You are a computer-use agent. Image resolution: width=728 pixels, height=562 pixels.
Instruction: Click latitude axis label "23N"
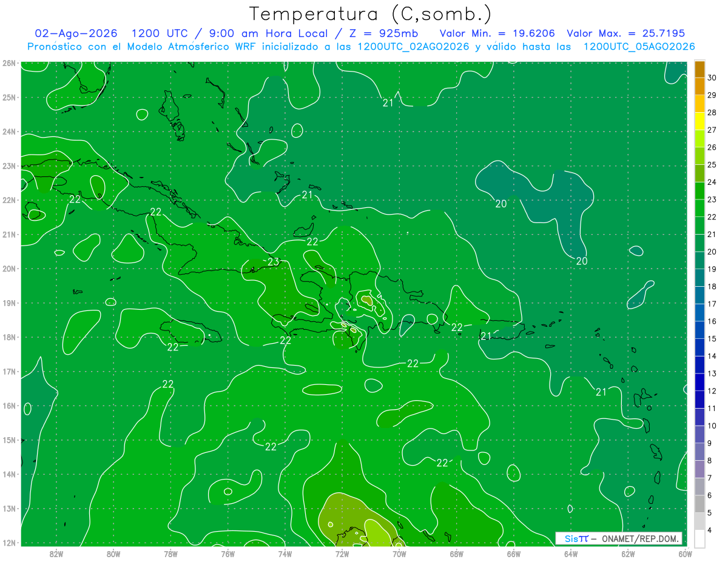tap(8, 166)
